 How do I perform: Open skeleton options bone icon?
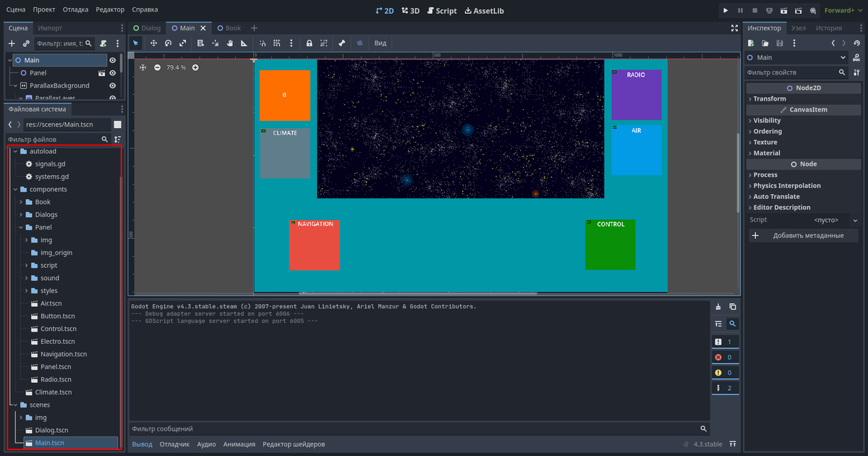(341, 43)
